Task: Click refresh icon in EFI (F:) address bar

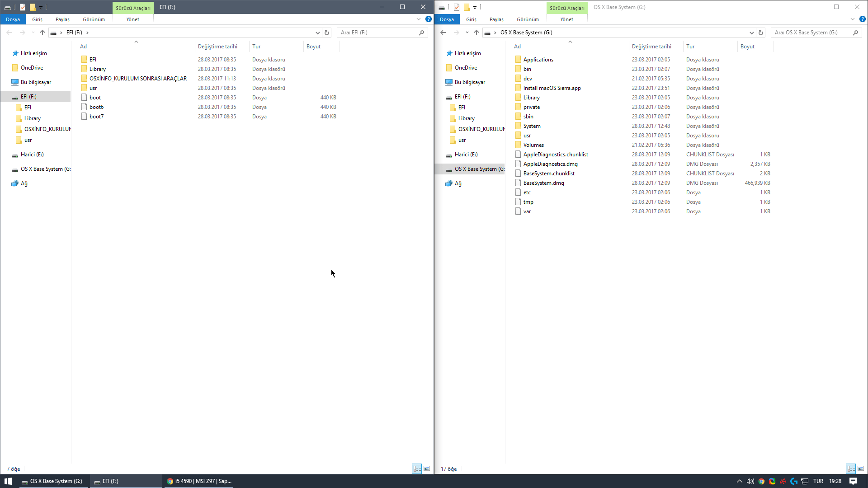Action: pos(327,33)
